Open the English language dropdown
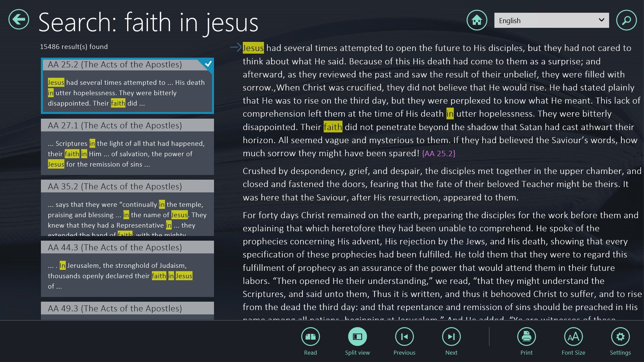Screen dimensions: 644x362 (x=551, y=20)
